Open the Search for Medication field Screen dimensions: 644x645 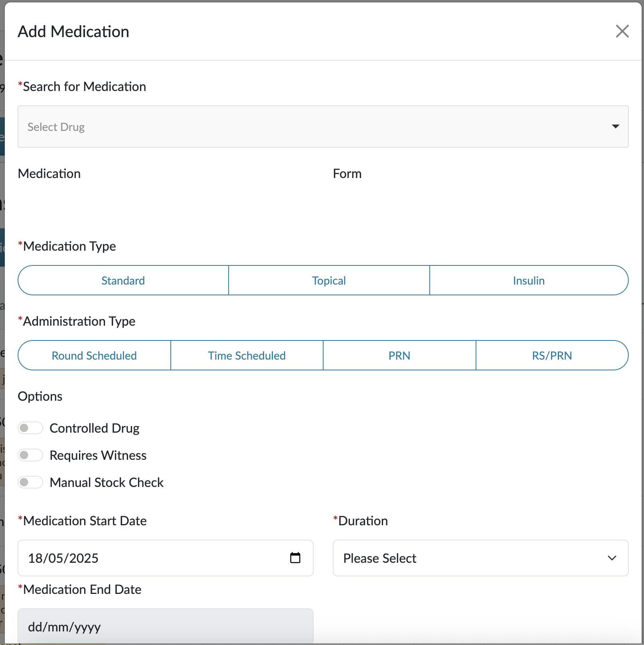coord(311,127)
